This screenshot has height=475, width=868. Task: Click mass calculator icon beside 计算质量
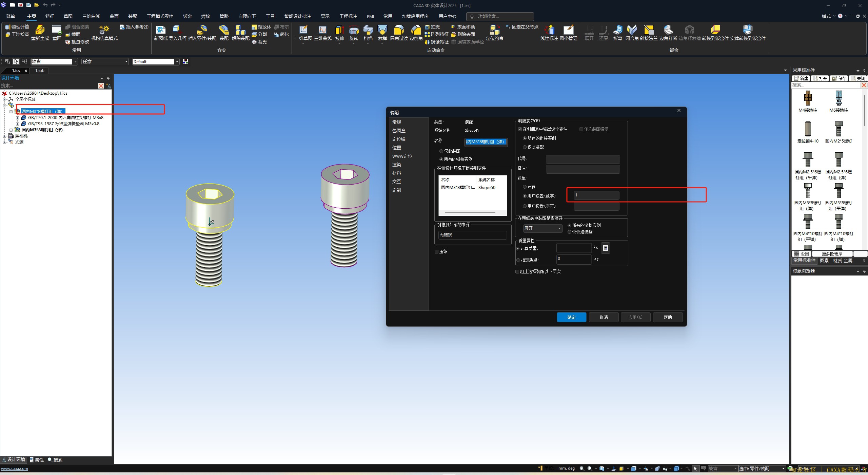point(606,248)
